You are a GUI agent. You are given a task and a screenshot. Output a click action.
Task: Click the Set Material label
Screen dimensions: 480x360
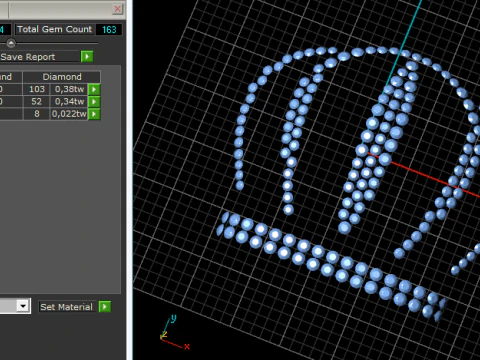66,307
